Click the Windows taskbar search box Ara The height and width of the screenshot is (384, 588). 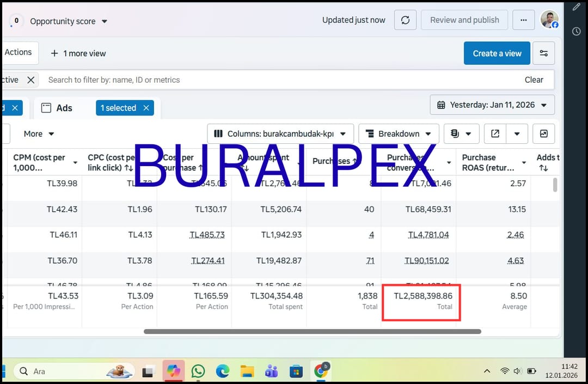click(74, 371)
